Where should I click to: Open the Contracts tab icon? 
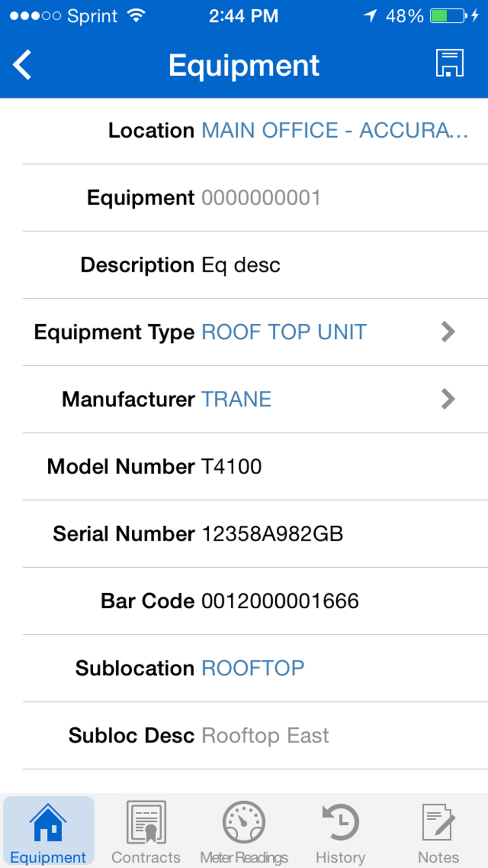tap(146, 822)
